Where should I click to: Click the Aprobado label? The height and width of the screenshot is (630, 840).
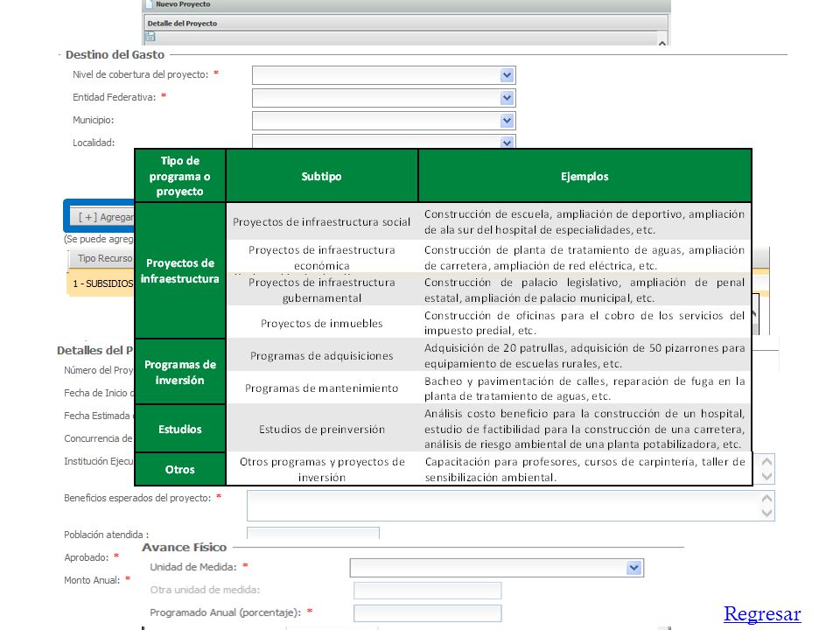[86, 557]
